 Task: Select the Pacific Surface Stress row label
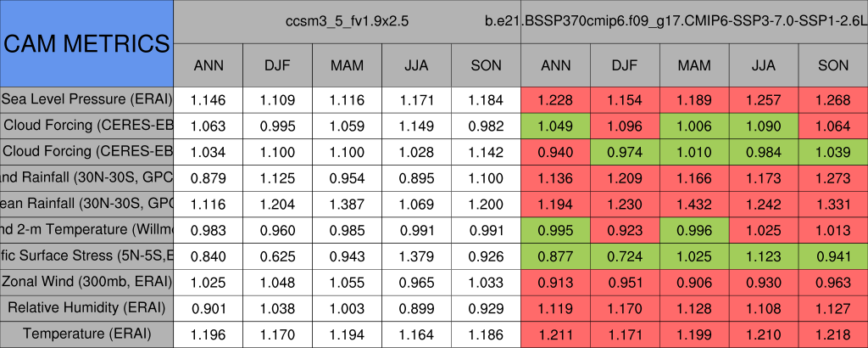point(86,255)
